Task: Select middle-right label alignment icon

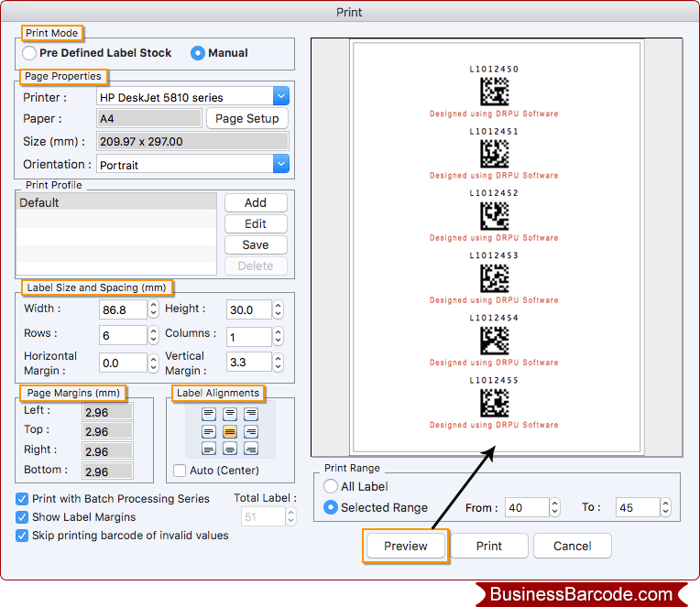Action: pyautogui.click(x=251, y=431)
